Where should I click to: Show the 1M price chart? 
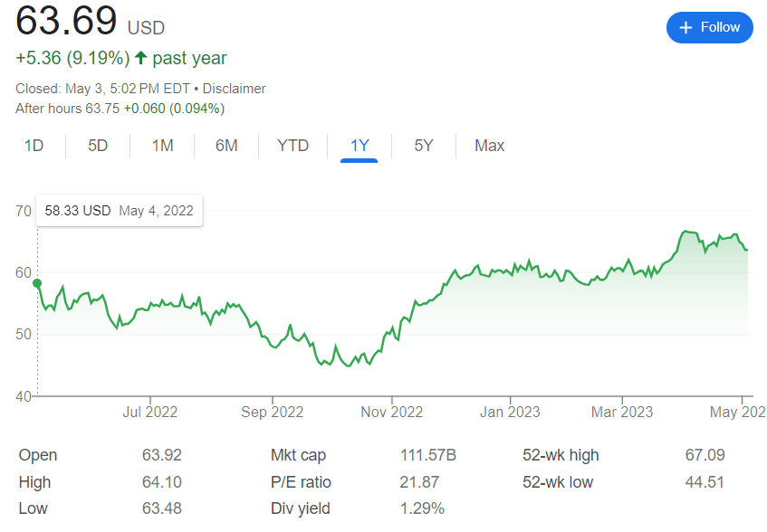(162, 146)
